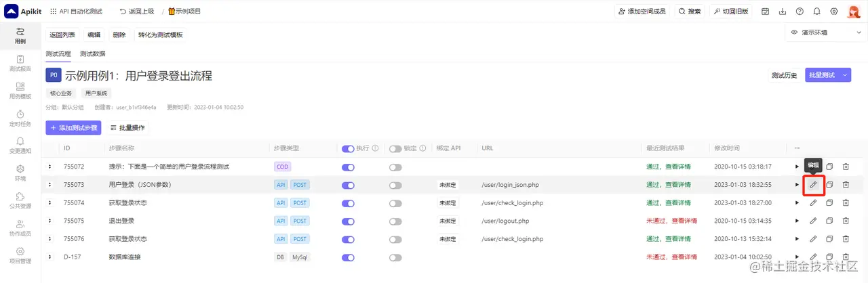Open the settings gear in top bar
The height and width of the screenshot is (283, 868).
click(834, 12)
